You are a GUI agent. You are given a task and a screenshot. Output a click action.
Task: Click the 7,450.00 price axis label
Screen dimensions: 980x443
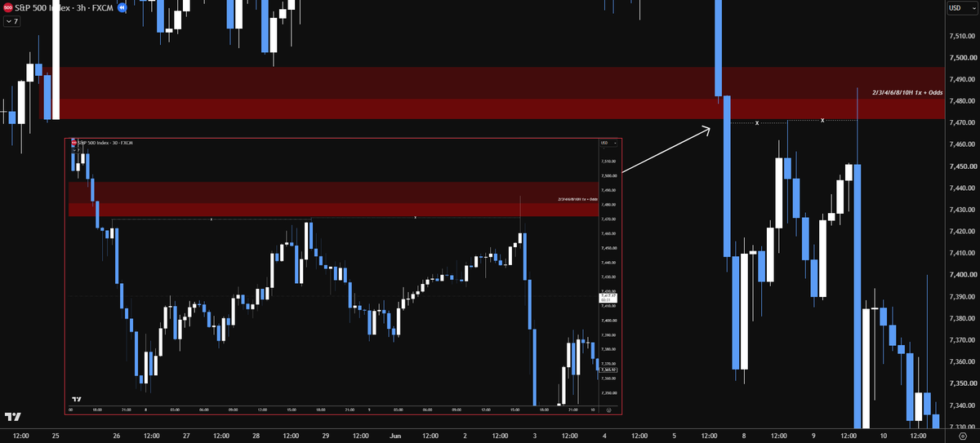click(963, 166)
